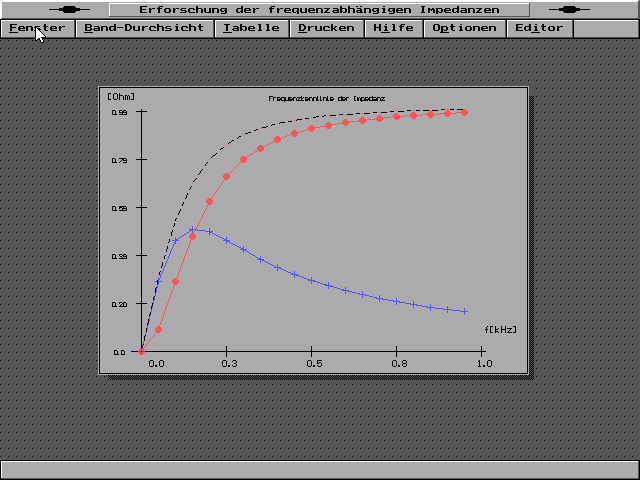Open the Tabelle menu
This screenshot has width=640, height=480.
[251, 28]
